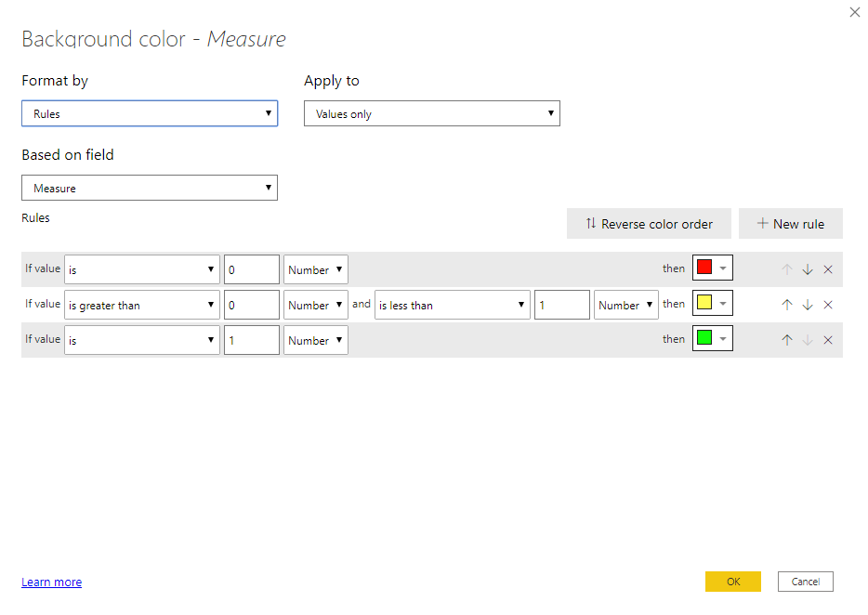868x615 pixels.
Task: Open the Learn more link
Action: [51, 582]
